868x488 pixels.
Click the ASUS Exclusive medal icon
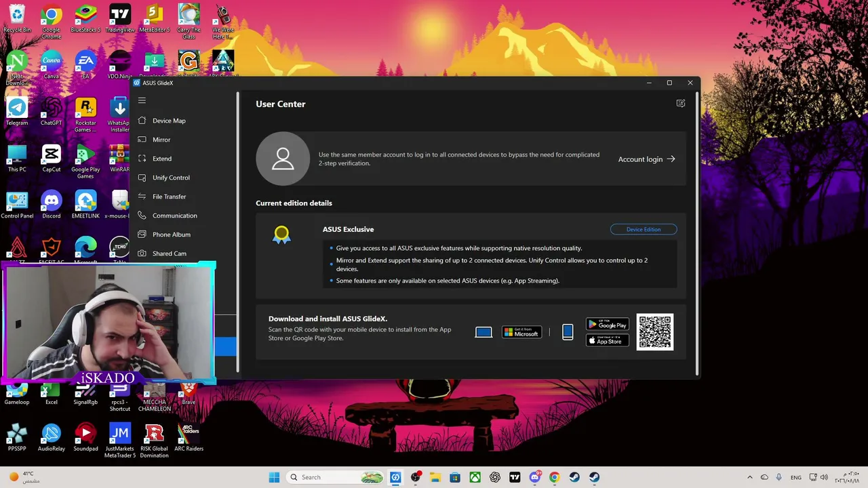[281, 235]
